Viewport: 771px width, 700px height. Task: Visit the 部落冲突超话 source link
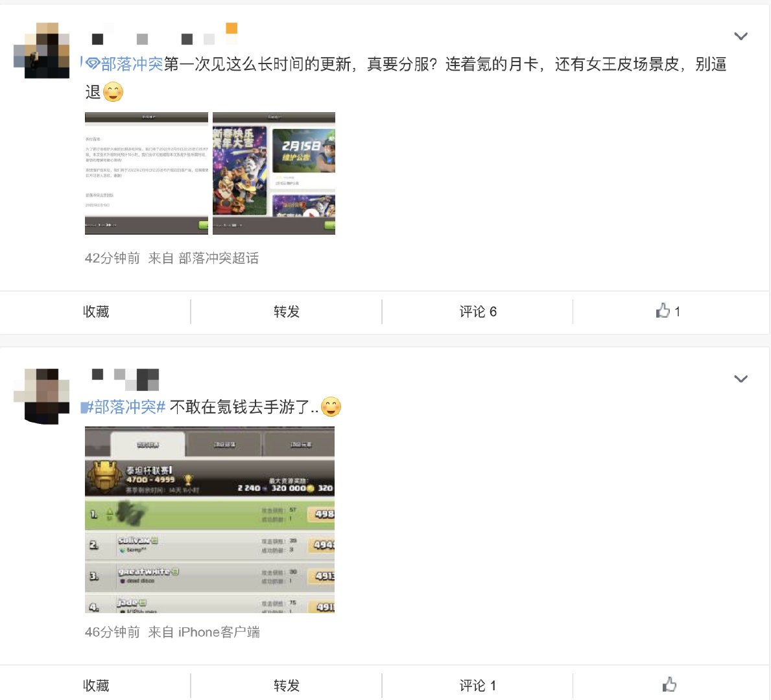pyautogui.click(x=219, y=258)
